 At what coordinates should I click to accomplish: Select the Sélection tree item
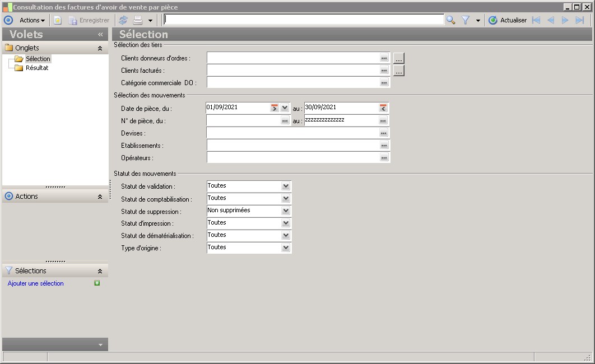[38, 59]
